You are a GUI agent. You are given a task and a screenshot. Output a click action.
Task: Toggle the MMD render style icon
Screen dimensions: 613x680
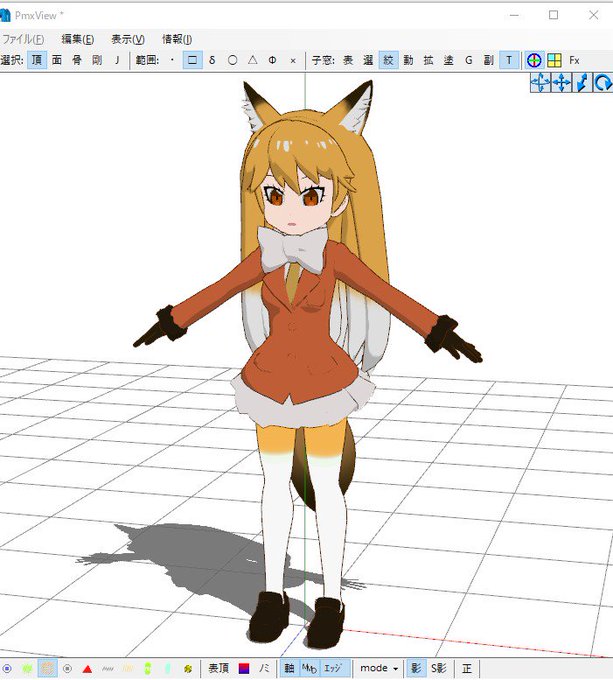tap(310, 669)
